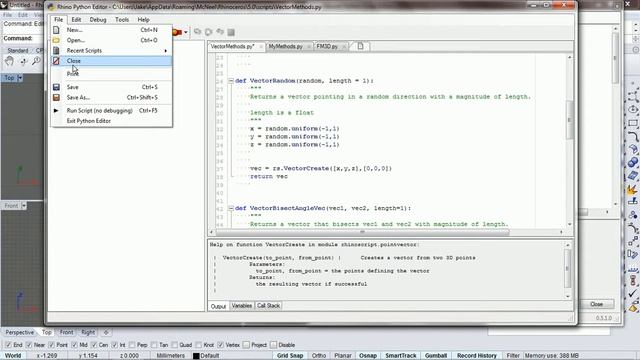Toggle the Point osnap checkbox
This screenshot has height=360, width=640.
(51, 345)
